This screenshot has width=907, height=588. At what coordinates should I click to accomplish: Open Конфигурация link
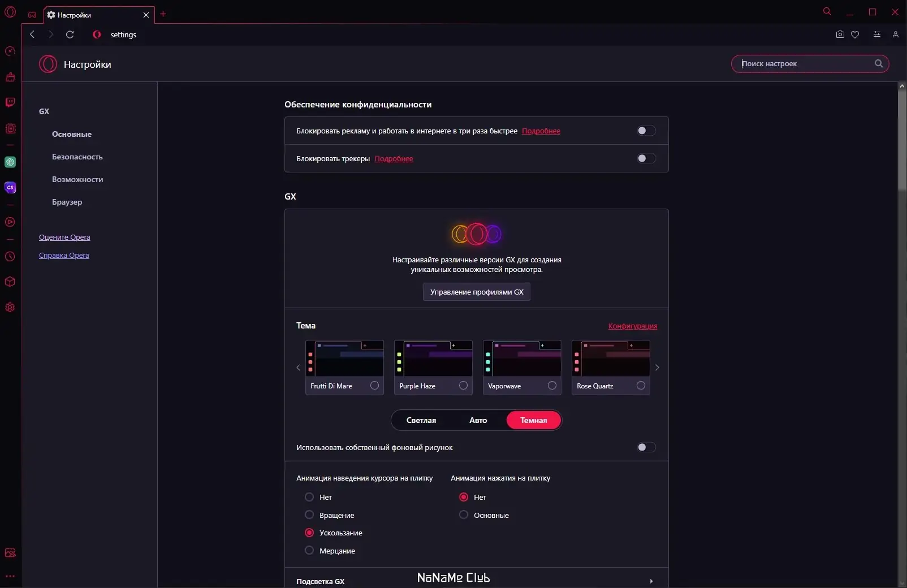633,326
